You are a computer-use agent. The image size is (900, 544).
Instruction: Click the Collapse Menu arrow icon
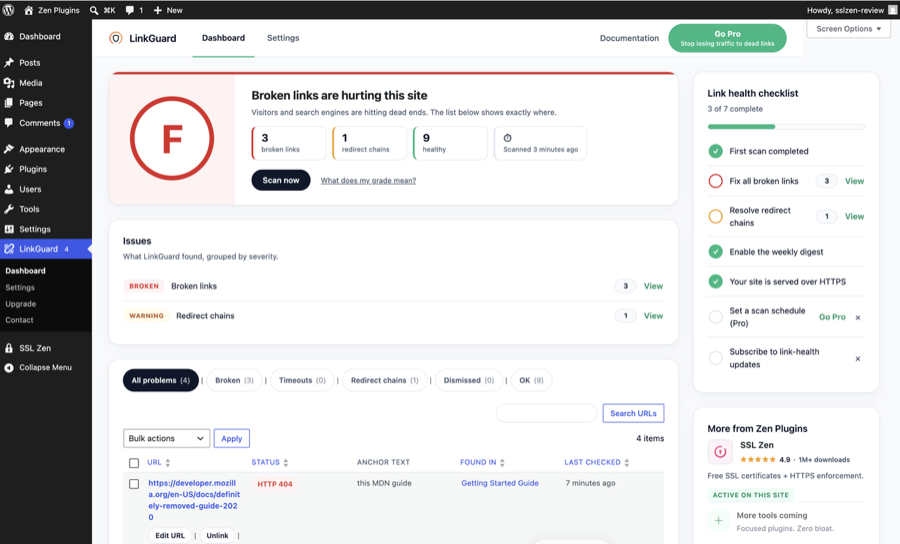pyautogui.click(x=9, y=367)
